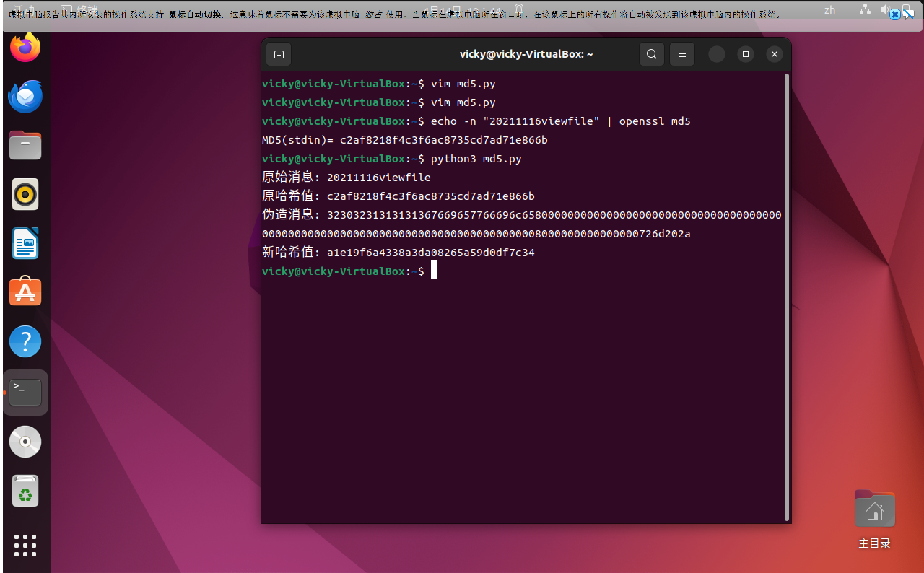Open the Help application
Viewport: 924px width, 573px height.
pyautogui.click(x=25, y=341)
